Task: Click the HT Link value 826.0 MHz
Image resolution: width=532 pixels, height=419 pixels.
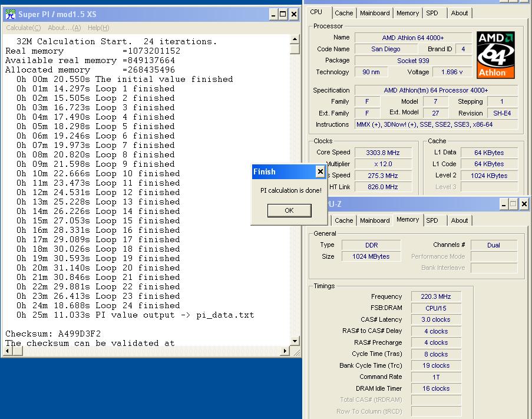Action: (x=383, y=187)
